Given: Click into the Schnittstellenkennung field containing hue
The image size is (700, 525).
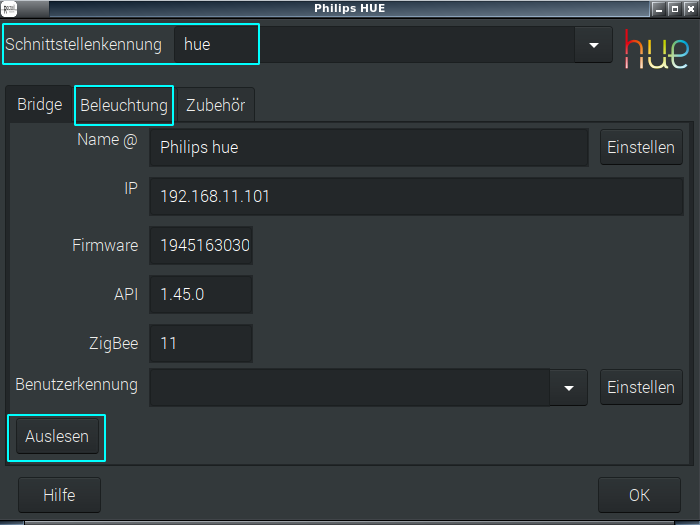Looking at the screenshot, I should point(374,45).
